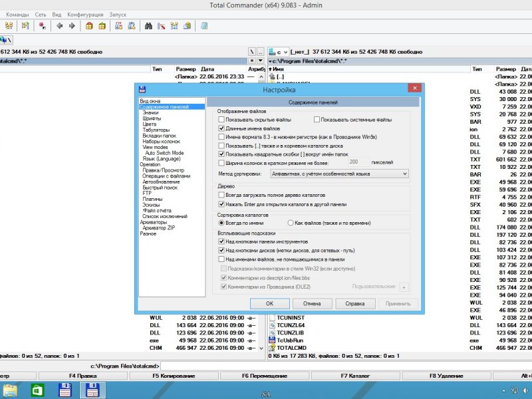
Task: Open left panel directory history down-arrow
Action: (260, 61)
